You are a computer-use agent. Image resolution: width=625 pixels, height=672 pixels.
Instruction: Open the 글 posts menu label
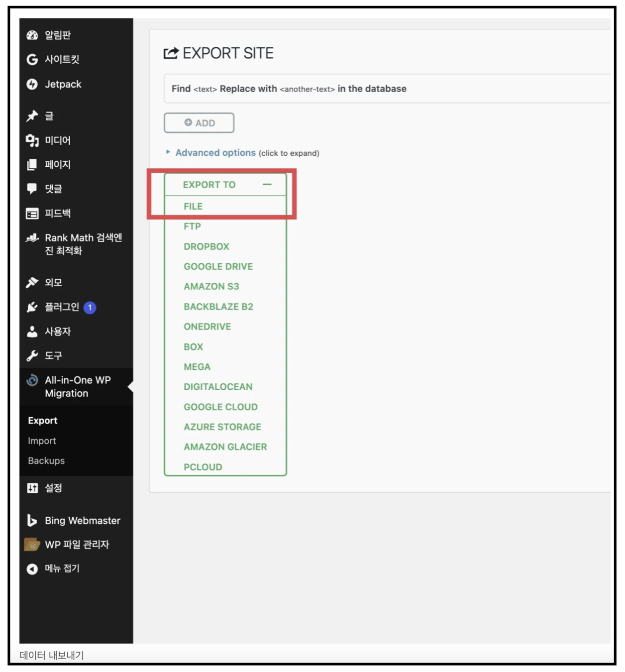point(49,116)
